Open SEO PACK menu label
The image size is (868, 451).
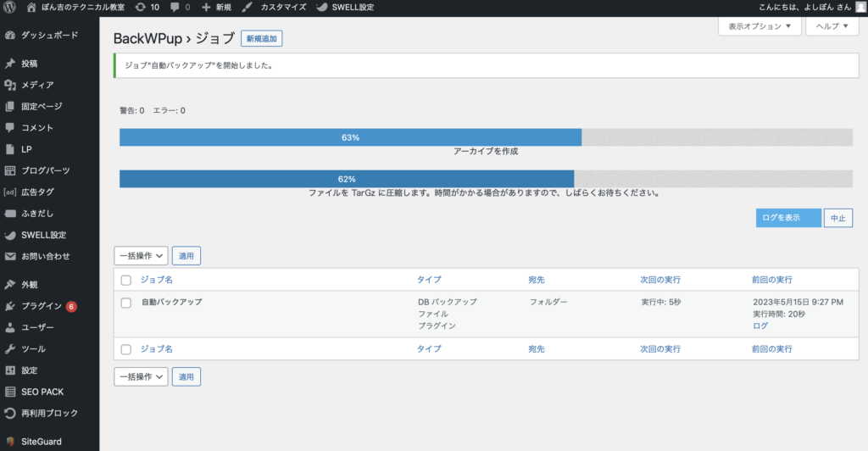point(42,392)
